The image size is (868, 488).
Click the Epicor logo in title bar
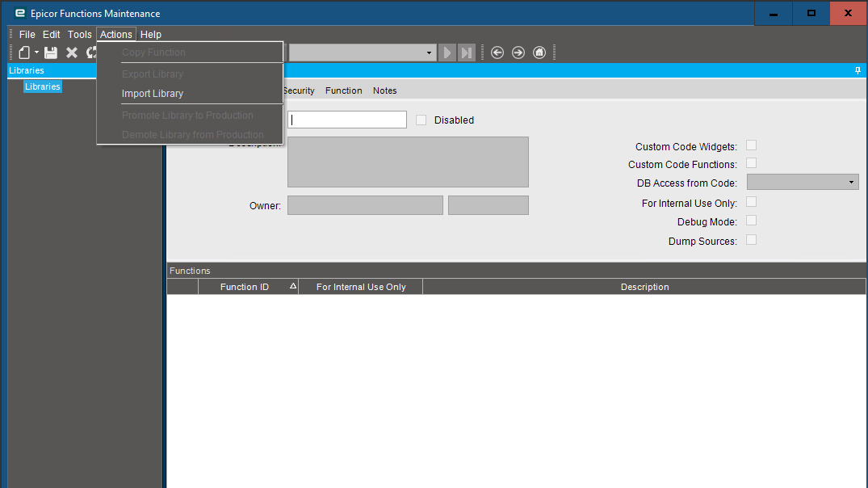point(20,13)
